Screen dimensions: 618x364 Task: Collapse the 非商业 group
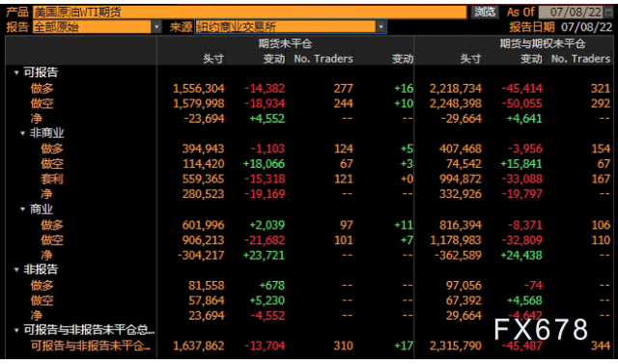pyautogui.click(x=23, y=133)
